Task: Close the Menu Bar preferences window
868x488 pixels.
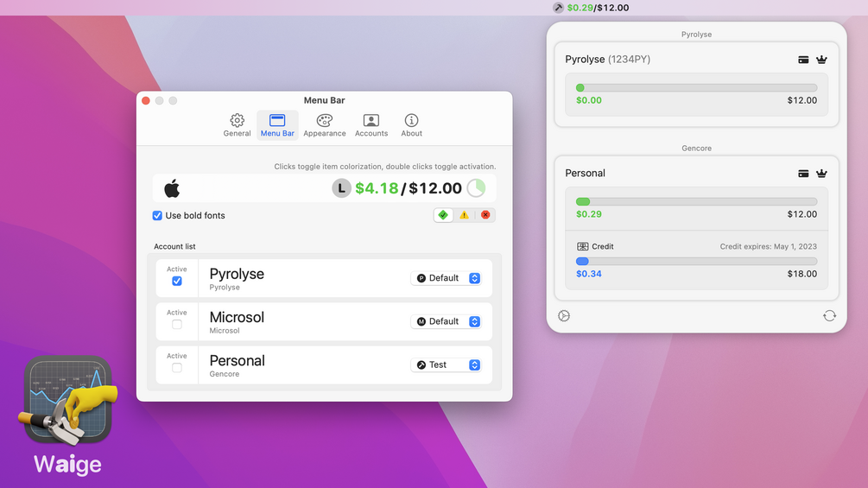Action: 146,101
